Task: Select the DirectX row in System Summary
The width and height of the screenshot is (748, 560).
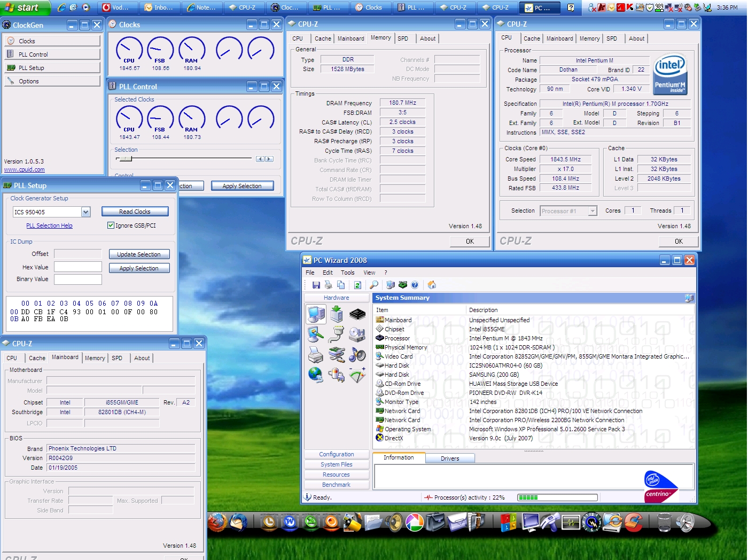Action: (x=534, y=438)
